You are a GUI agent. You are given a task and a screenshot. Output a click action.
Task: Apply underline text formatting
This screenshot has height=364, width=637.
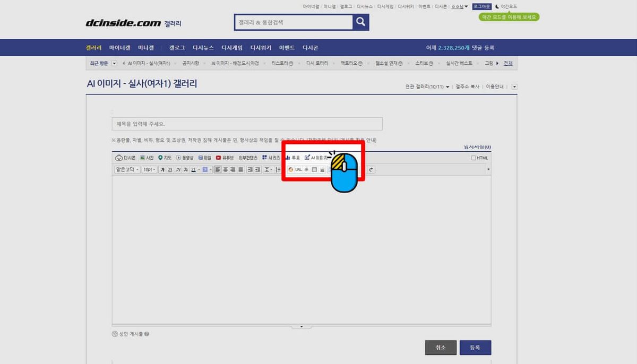click(170, 170)
